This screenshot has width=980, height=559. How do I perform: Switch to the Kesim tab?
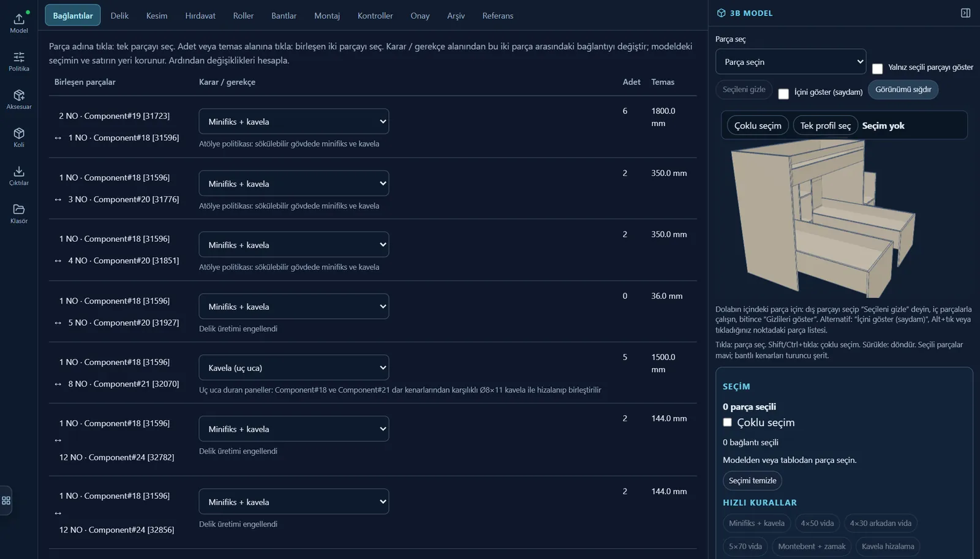157,15
